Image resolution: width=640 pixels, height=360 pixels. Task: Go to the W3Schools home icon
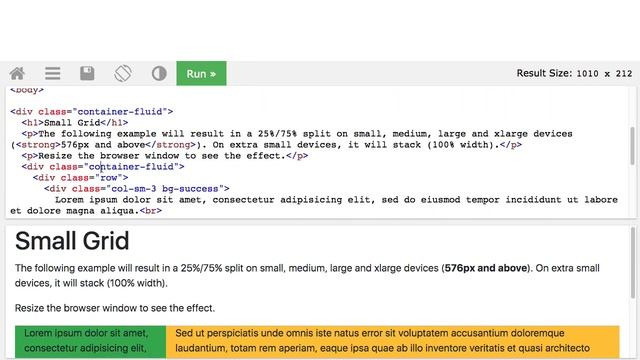[x=17, y=73]
